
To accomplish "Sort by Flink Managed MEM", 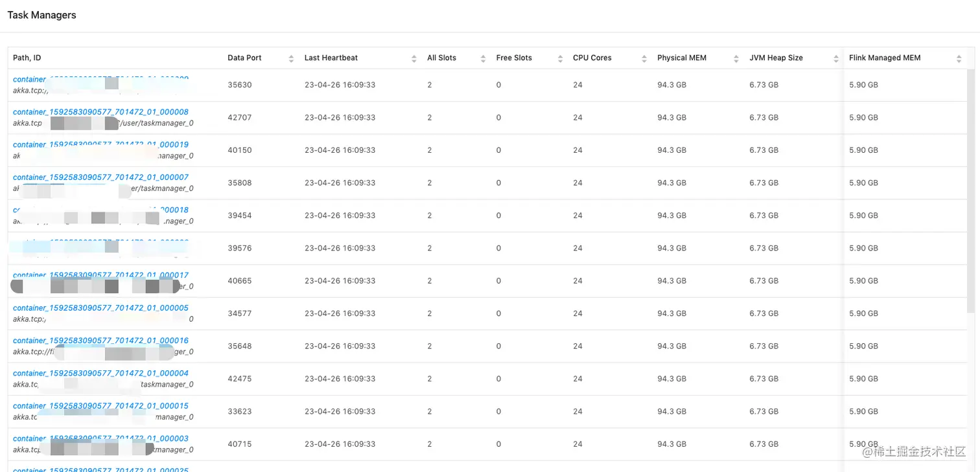I will 960,58.
